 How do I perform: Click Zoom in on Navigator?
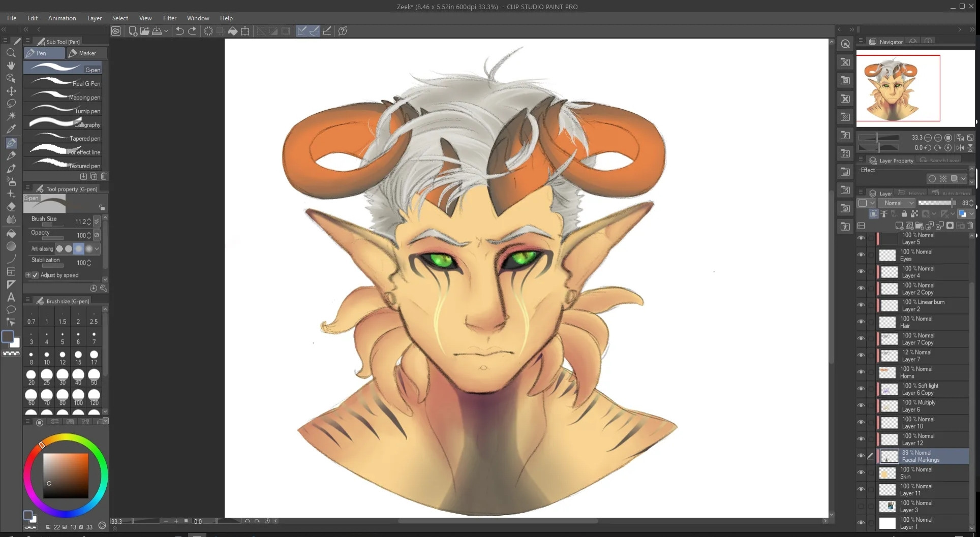pyautogui.click(x=938, y=138)
